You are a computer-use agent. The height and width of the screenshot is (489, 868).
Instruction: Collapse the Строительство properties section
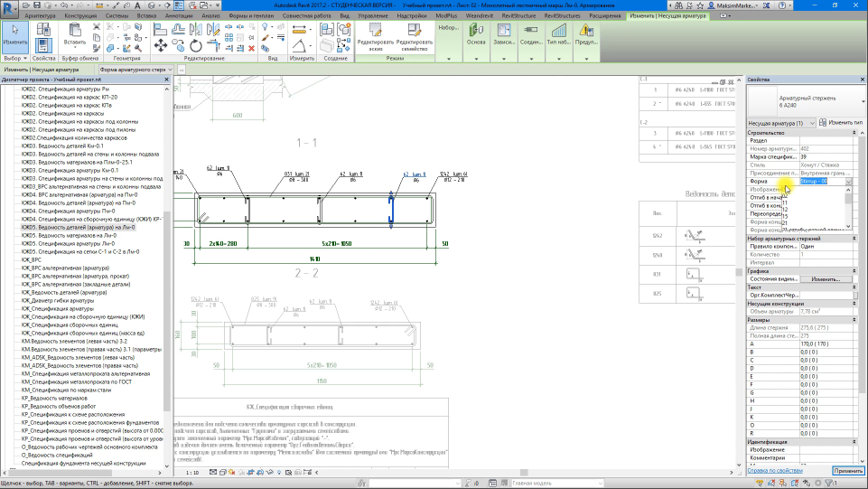coord(854,133)
